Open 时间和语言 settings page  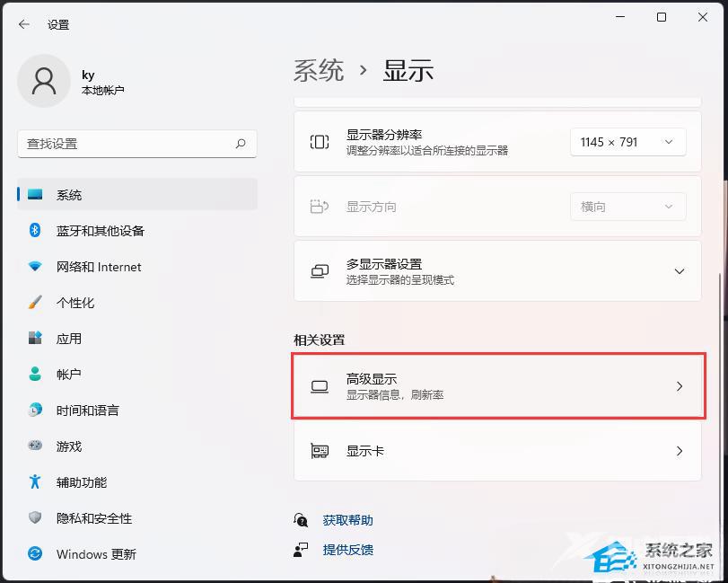click(137, 410)
